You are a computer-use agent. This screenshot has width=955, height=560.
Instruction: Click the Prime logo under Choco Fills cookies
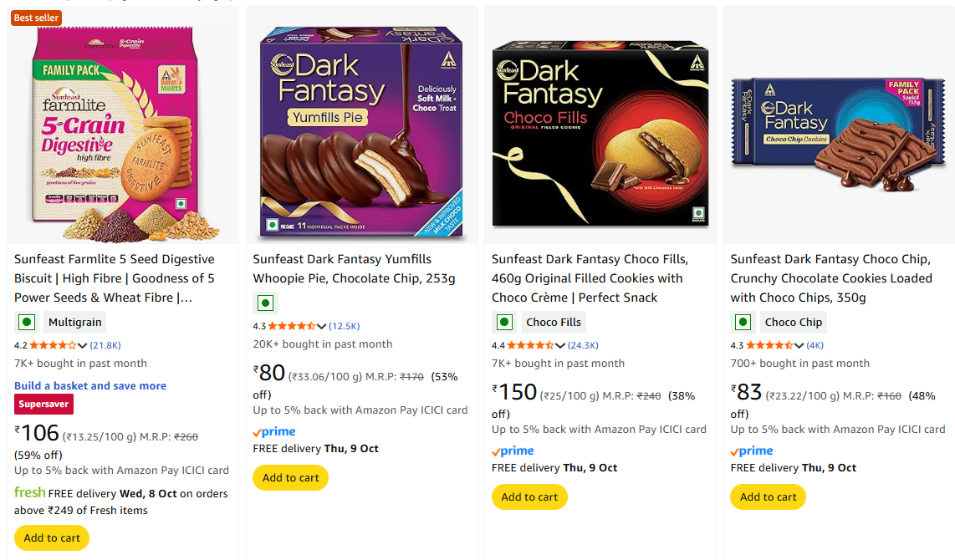(x=513, y=451)
